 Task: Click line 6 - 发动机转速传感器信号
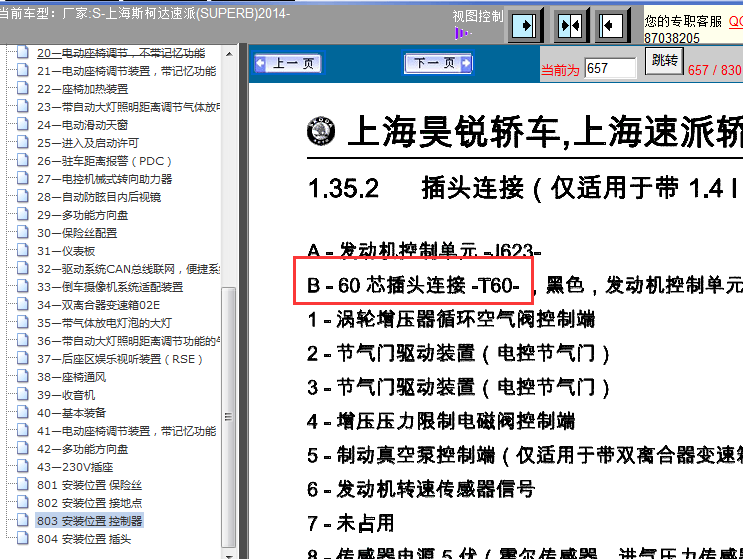click(x=421, y=489)
